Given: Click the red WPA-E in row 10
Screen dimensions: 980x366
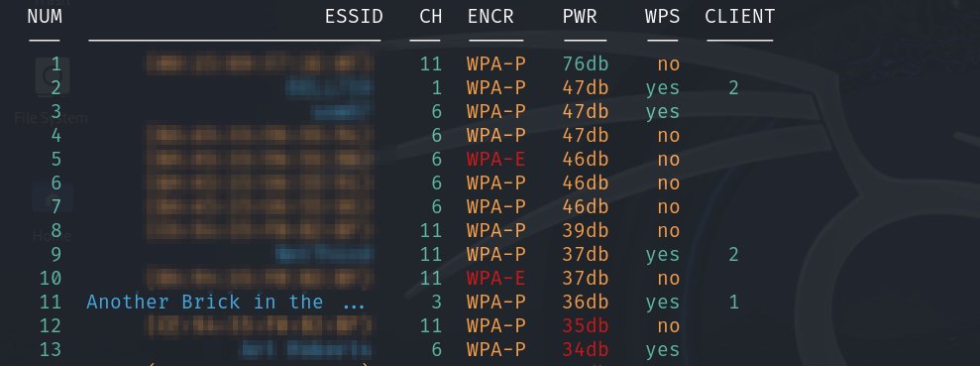Looking at the screenshot, I should pyautogui.click(x=496, y=279).
